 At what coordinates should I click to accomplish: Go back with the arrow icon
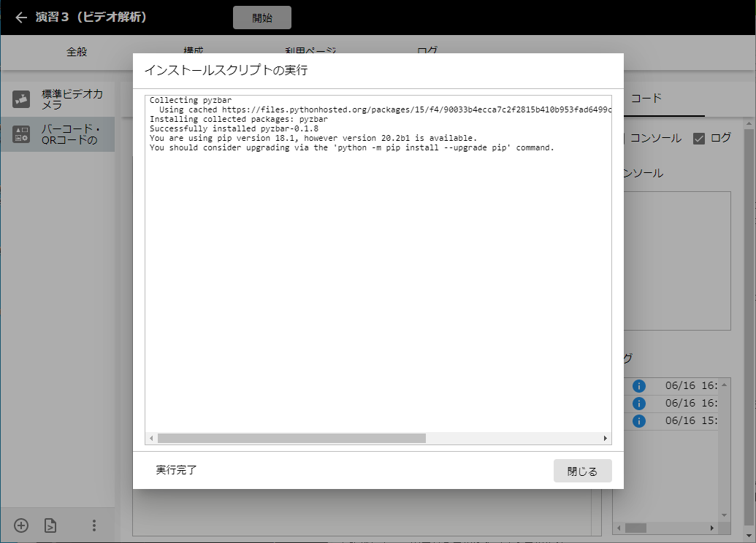(21, 18)
